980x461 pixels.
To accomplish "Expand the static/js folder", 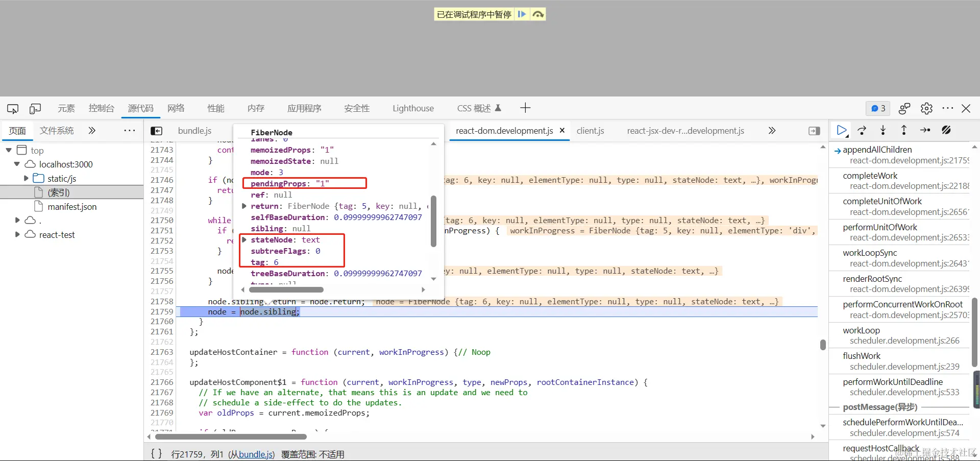I will 26,178.
